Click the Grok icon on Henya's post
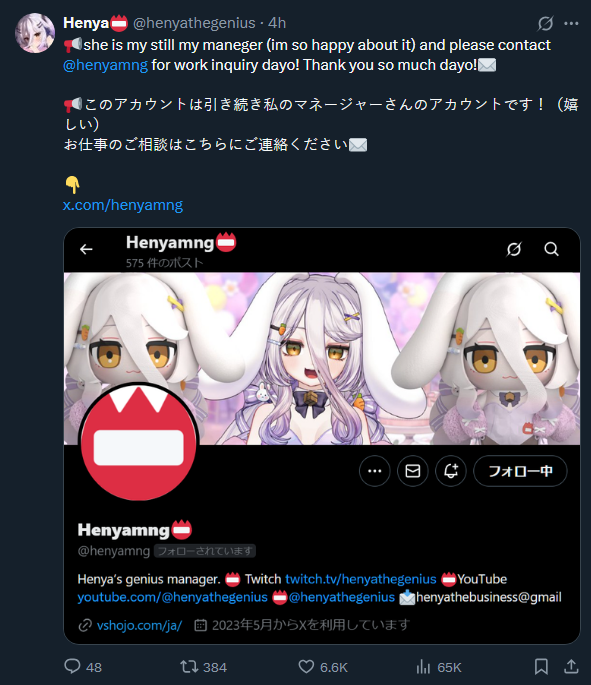 click(x=545, y=23)
